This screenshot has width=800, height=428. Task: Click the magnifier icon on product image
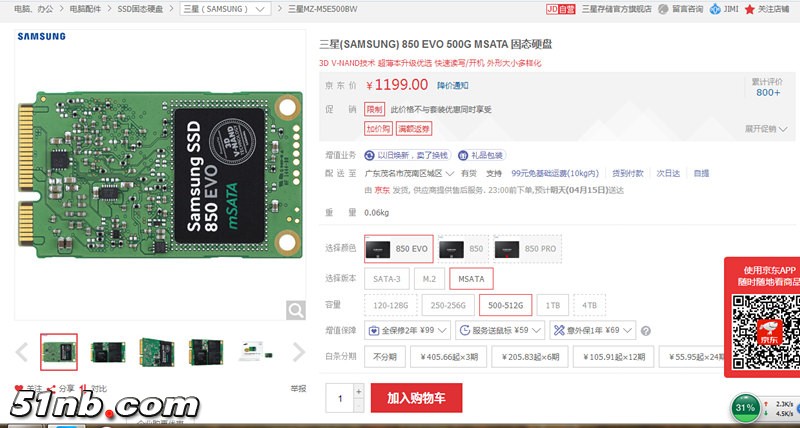coord(295,310)
